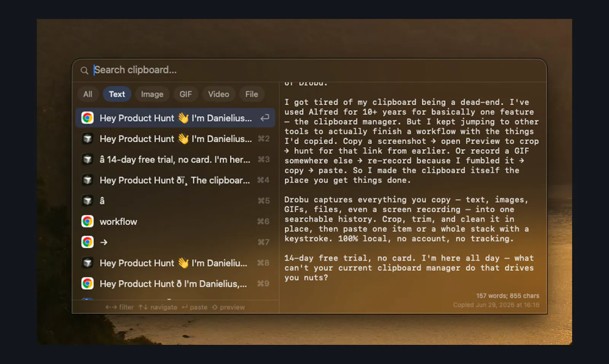This screenshot has height=364, width=609.
Task: Click the return arrow on the selected item
Action: tap(265, 118)
